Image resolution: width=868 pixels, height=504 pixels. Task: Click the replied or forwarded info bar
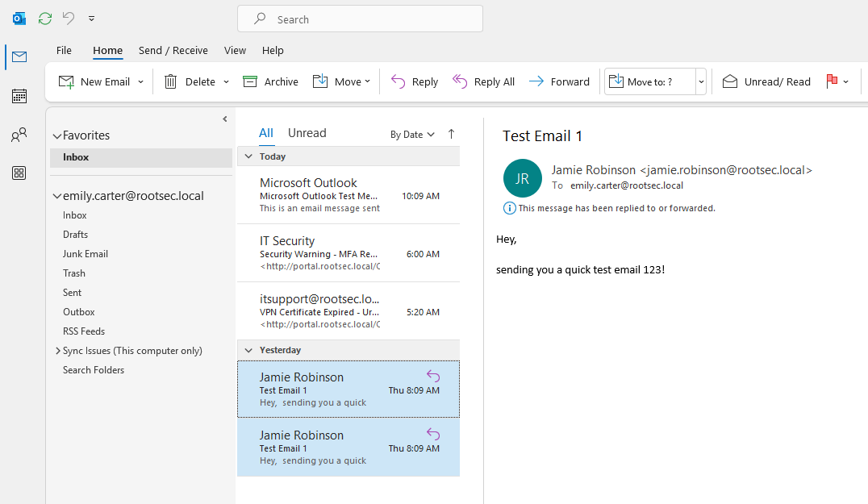609,208
